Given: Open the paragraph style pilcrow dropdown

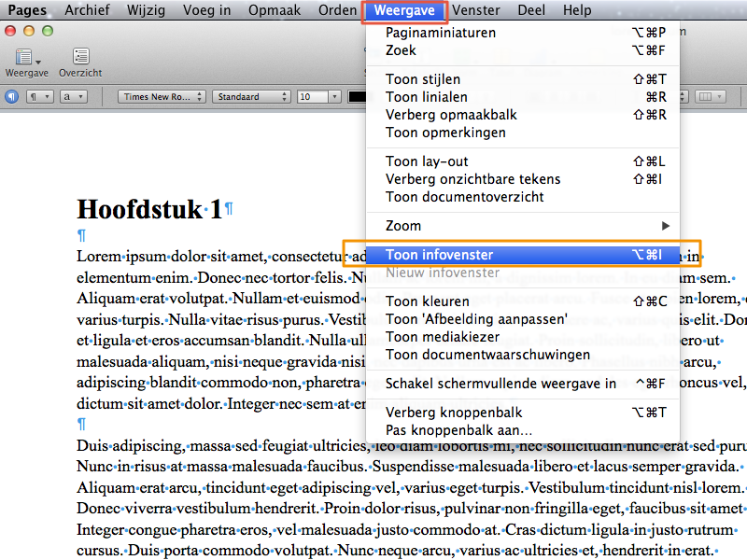Looking at the screenshot, I should 39,97.
